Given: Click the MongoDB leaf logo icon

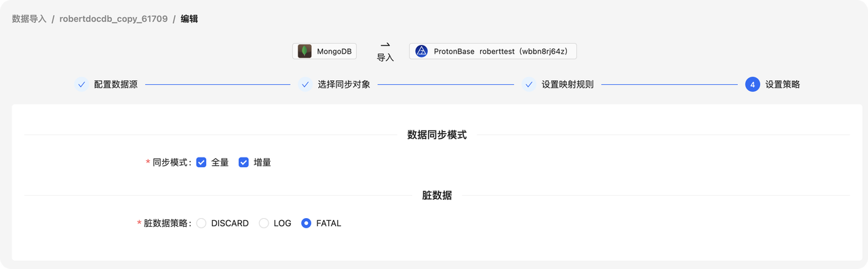Looking at the screenshot, I should pyautogui.click(x=304, y=51).
